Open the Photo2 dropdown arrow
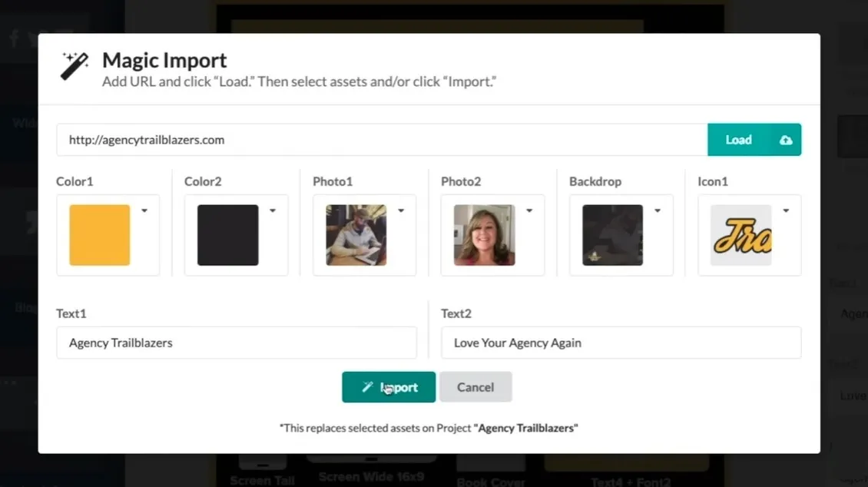This screenshot has height=487, width=868. pos(529,210)
